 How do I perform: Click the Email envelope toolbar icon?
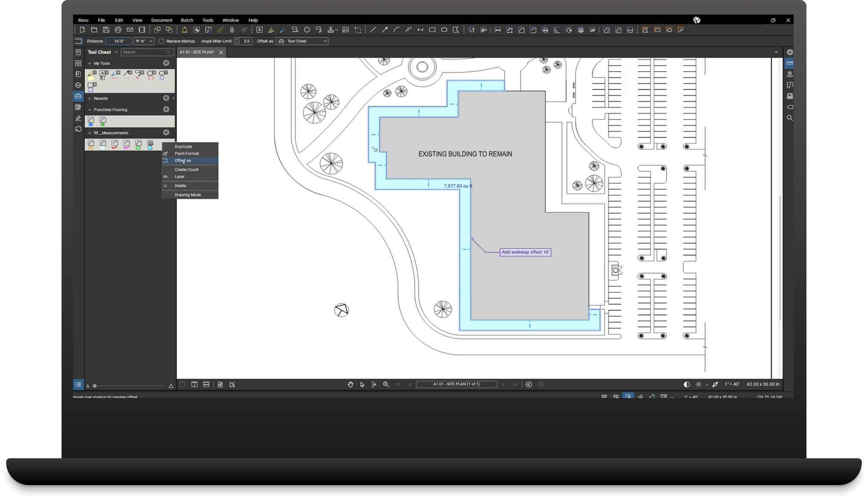click(x=130, y=30)
